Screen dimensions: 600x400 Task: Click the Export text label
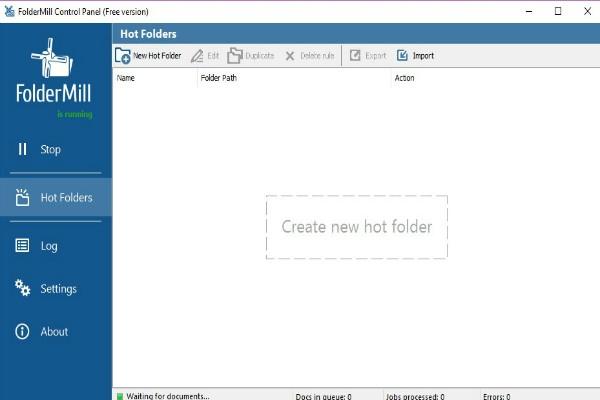pyautogui.click(x=376, y=56)
